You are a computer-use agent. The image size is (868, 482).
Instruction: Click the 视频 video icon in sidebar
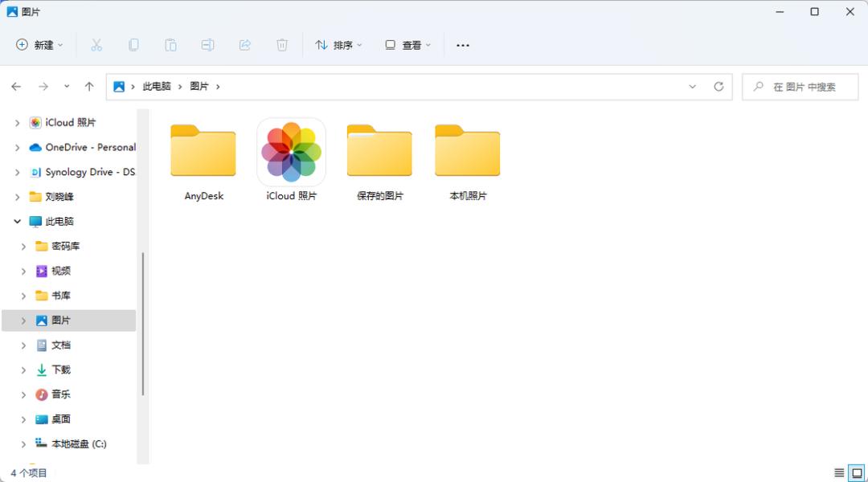click(x=42, y=272)
